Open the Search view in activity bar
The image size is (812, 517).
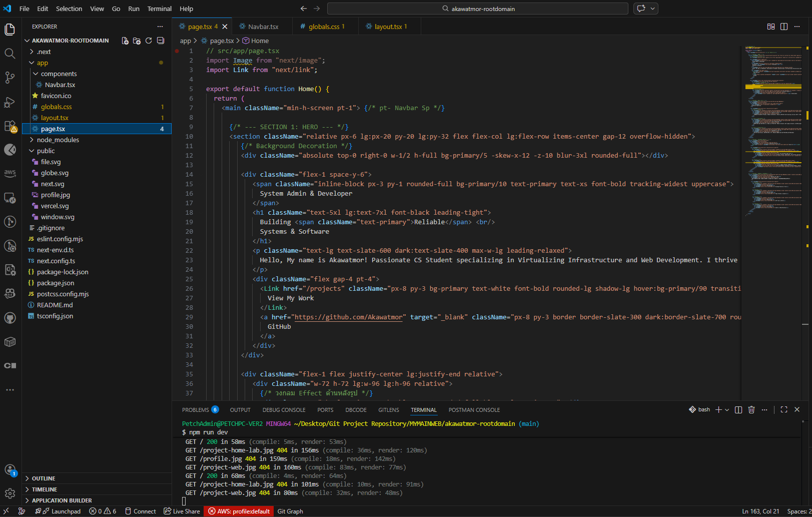(x=10, y=54)
